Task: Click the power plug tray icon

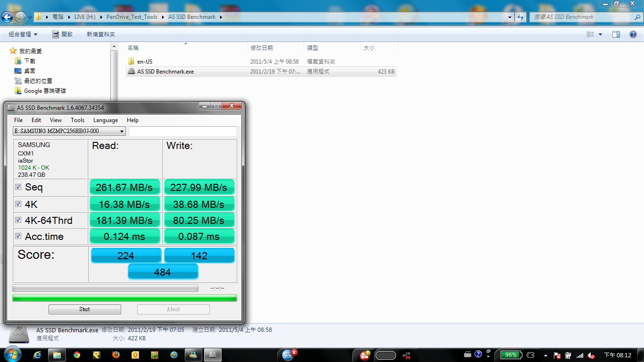Action: click(x=569, y=355)
